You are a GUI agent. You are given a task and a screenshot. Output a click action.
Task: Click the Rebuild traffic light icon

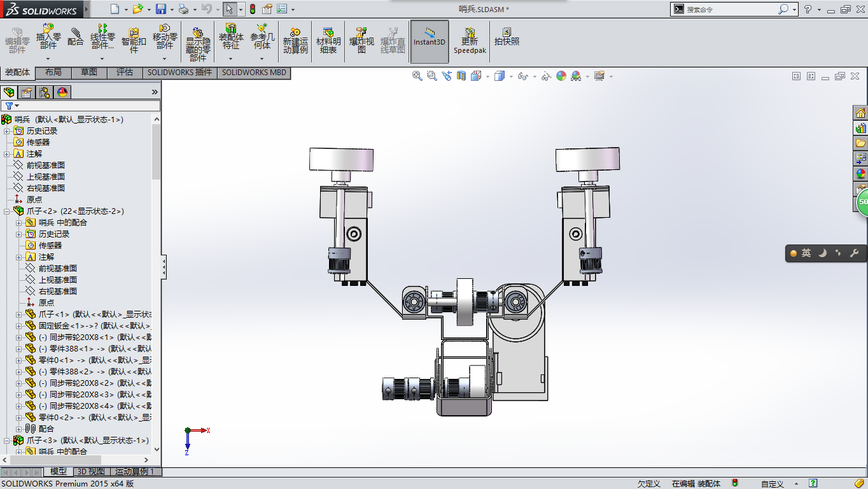[252, 9]
